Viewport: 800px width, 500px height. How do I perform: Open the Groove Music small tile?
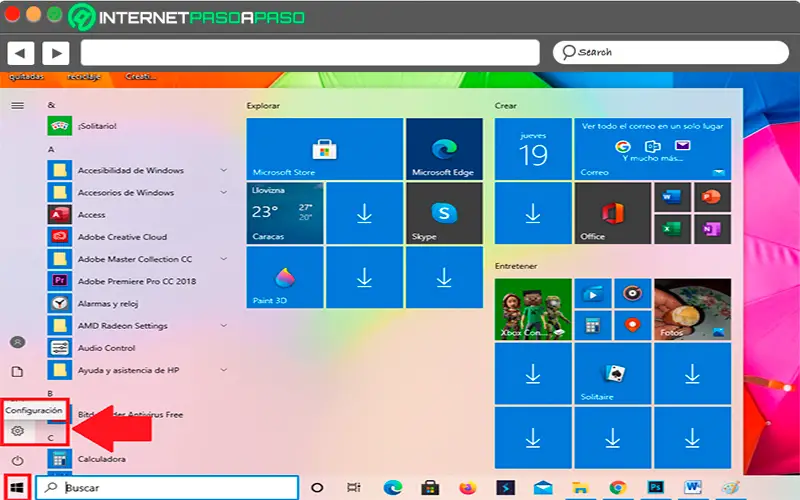point(633,293)
